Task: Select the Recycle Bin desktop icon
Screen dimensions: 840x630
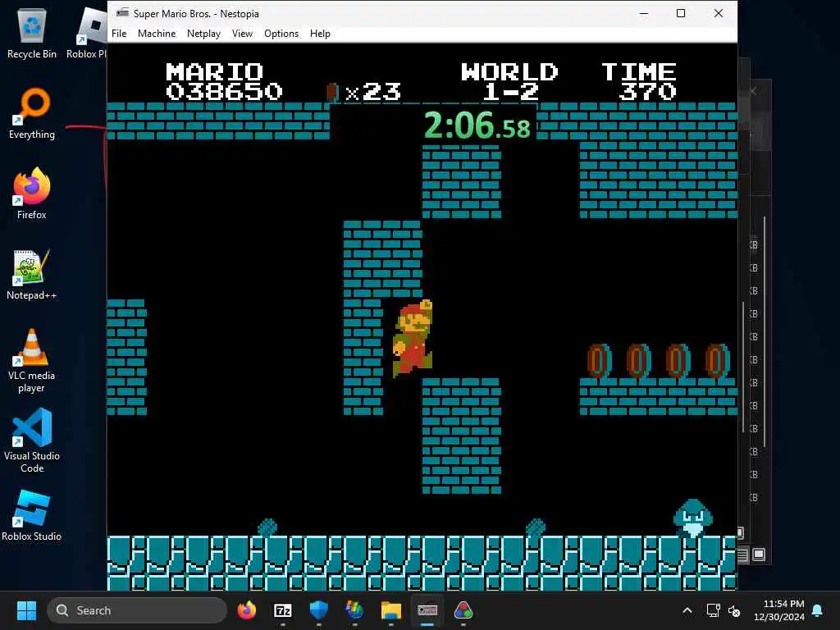Action: click(x=32, y=34)
